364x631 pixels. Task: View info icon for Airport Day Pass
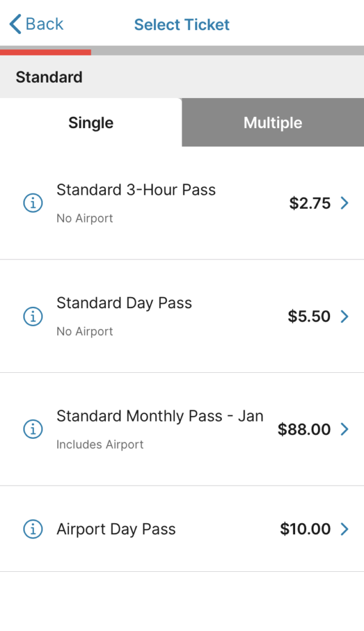pyautogui.click(x=33, y=529)
